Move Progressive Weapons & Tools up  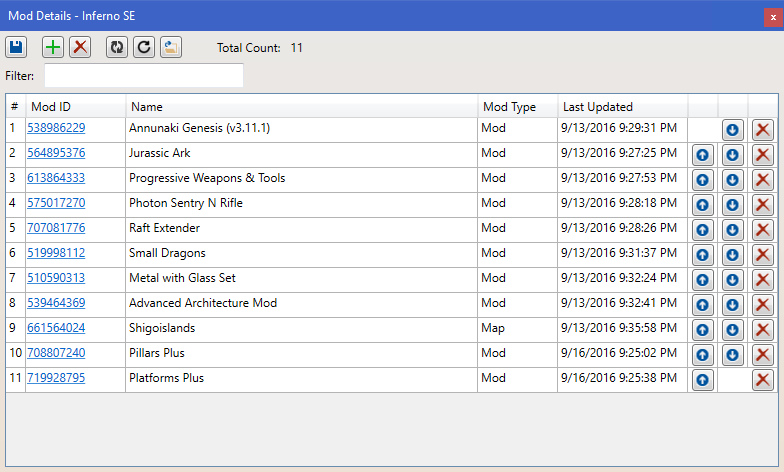tap(702, 180)
